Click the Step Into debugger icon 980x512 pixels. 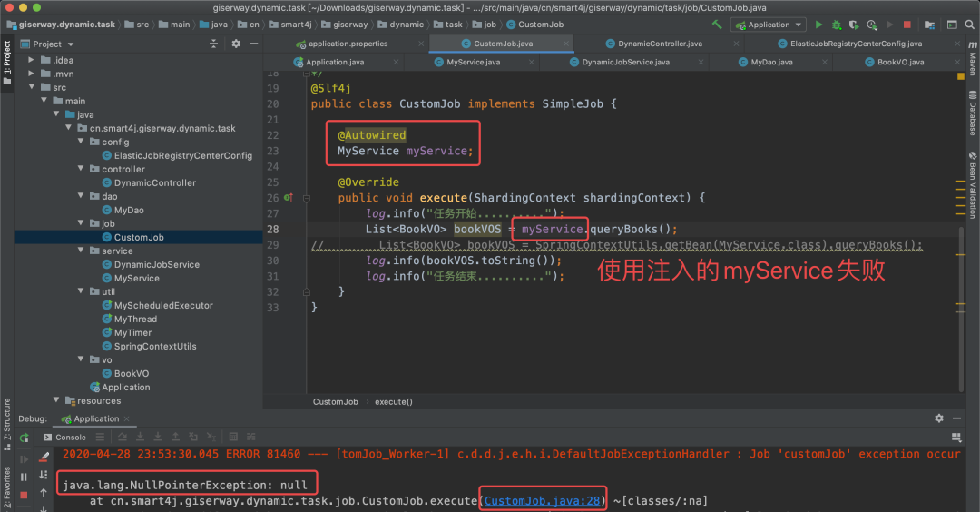140,437
